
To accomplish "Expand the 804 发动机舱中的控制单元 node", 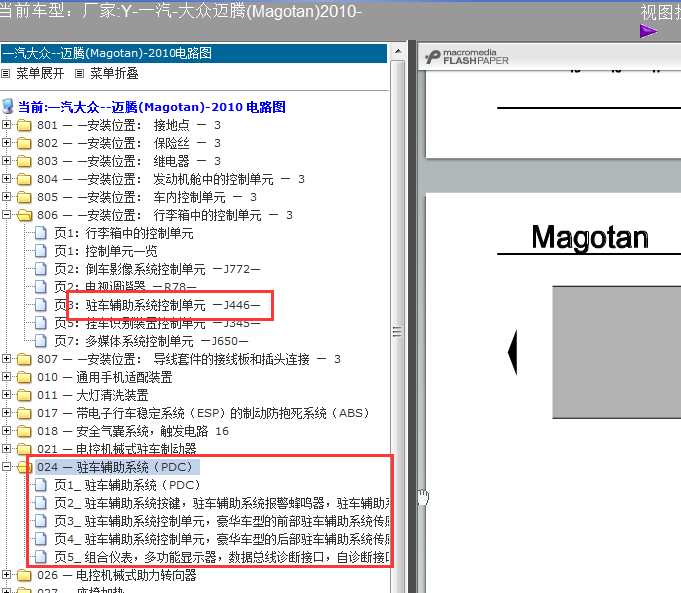I will pos(6,179).
